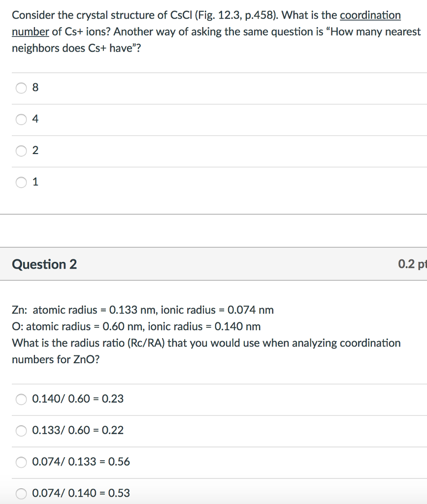
Task: Click the "Question 2" heading
Action: [x=44, y=264]
